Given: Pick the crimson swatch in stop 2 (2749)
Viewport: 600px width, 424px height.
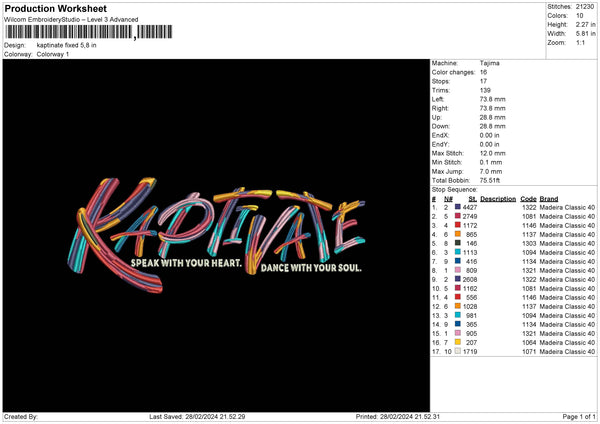Looking at the screenshot, I should pos(458,216).
